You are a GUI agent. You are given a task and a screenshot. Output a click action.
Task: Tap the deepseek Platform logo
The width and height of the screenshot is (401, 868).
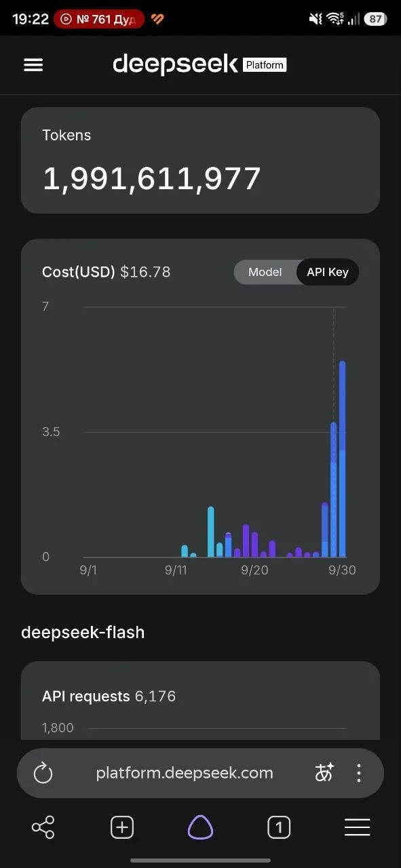199,64
